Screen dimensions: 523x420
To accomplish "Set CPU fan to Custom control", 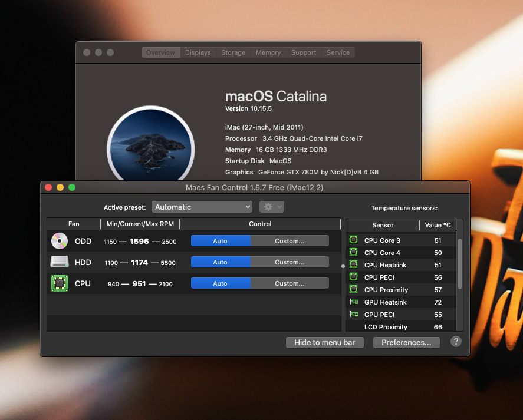I will pyautogui.click(x=290, y=283).
